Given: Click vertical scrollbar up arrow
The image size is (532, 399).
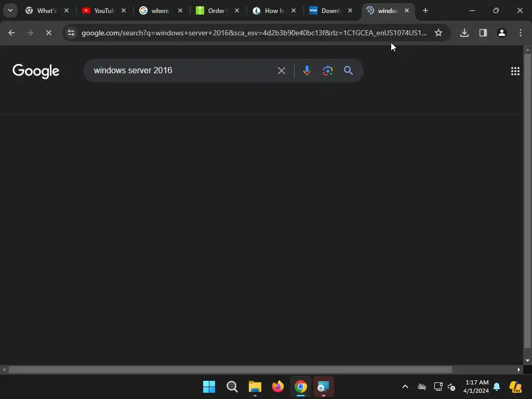Looking at the screenshot, I should tap(528, 50).
